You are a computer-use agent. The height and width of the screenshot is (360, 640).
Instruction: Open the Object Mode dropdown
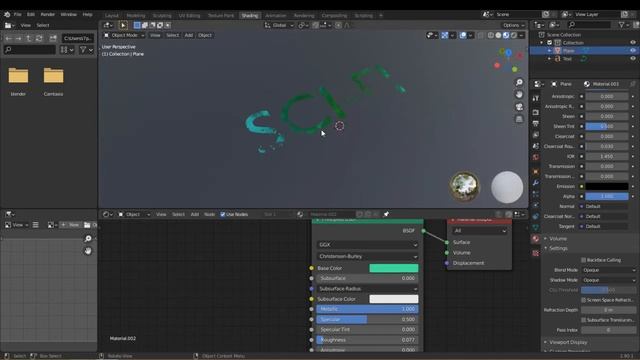(x=124, y=36)
